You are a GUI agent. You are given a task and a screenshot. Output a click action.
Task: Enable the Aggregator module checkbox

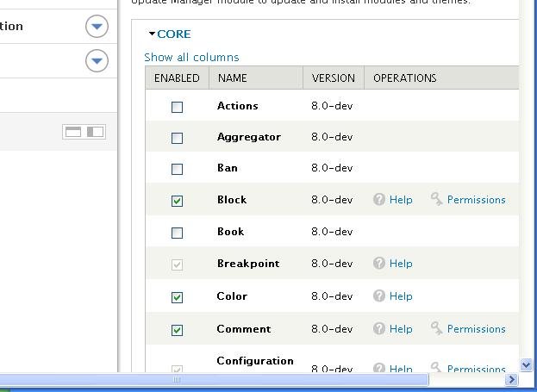[177, 138]
